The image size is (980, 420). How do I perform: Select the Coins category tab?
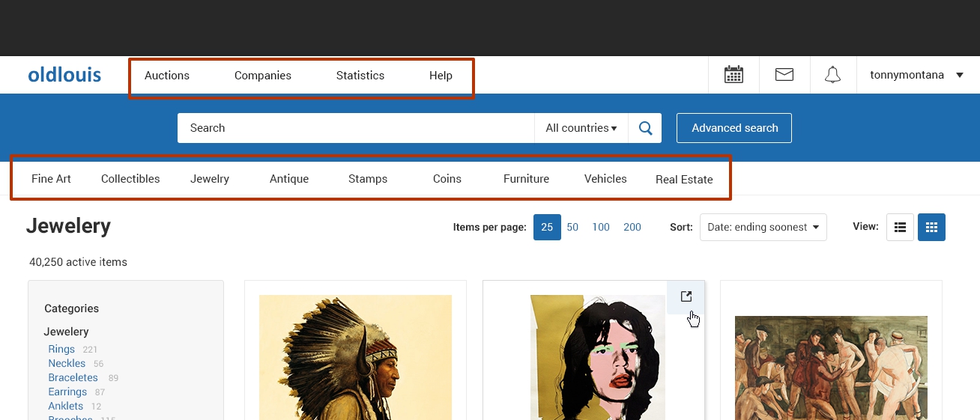coord(447,179)
